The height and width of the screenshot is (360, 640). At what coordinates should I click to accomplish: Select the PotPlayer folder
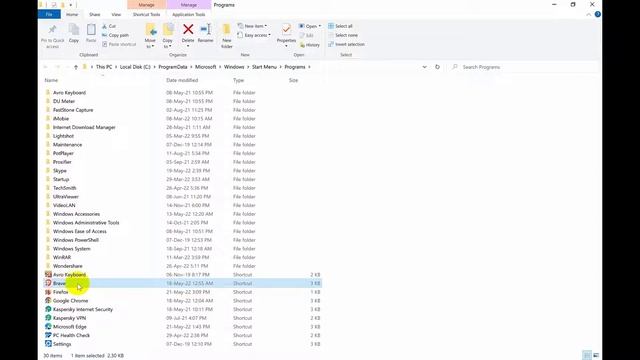coord(63,153)
